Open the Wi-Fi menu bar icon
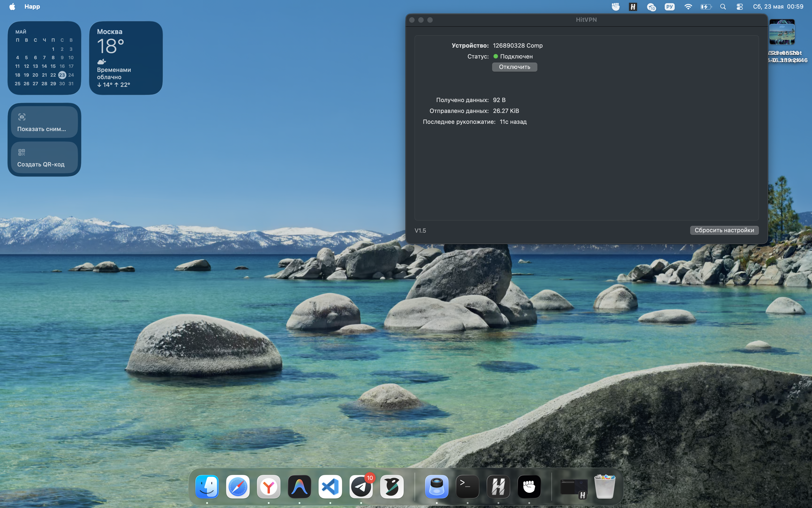Viewport: 812px width, 508px height. [x=688, y=6]
